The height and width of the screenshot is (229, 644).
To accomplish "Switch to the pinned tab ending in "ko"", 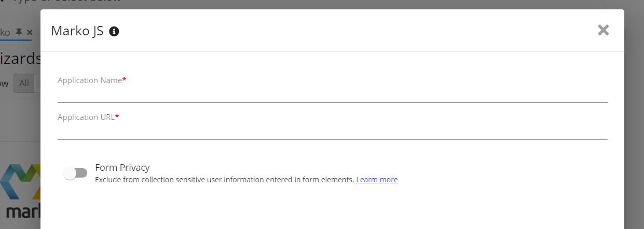I will [5, 32].
